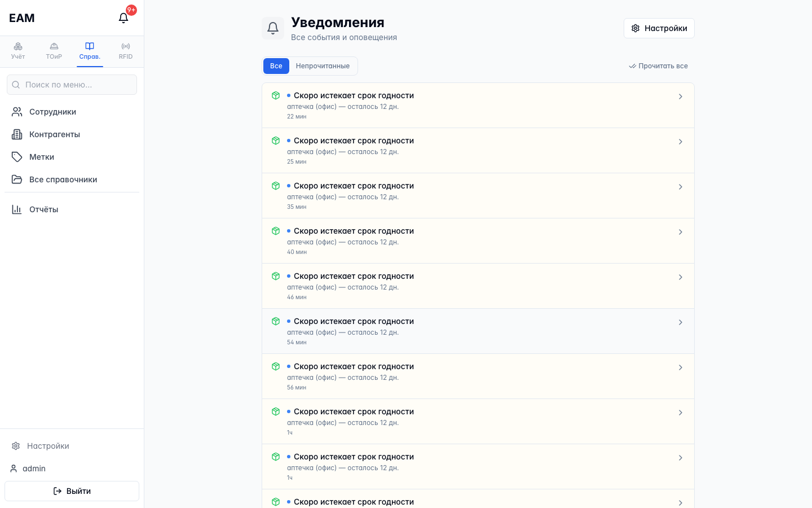Click the Отчёты chart icon
This screenshot has width=812, height=508.
pos(17,209)
